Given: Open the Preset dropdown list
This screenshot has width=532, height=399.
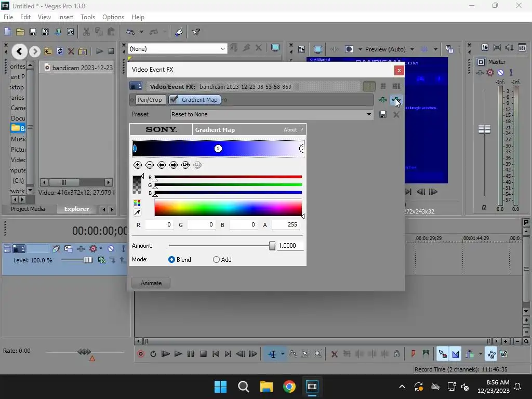Looking at the screenshot, I should [x=369, y=114].
